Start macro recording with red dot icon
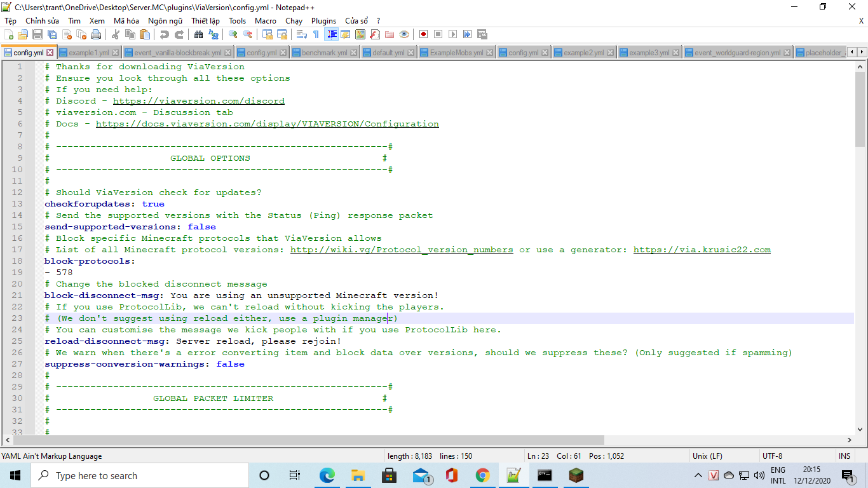The height and width of the screenshot is (488, 868). point(423,34)
